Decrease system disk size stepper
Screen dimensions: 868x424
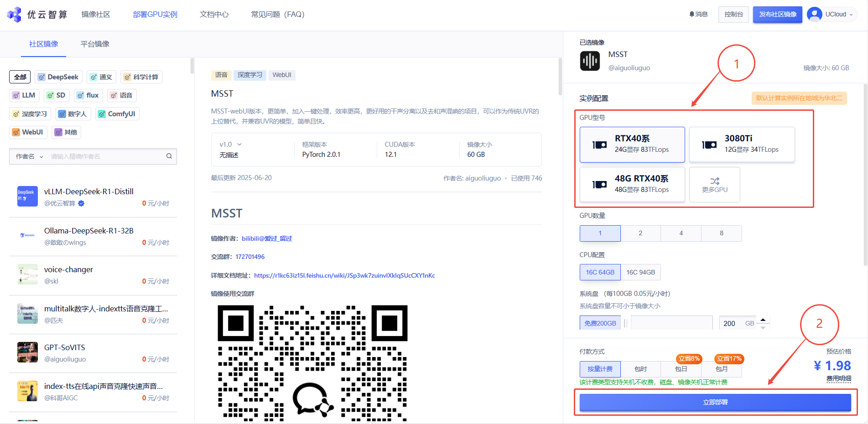(x=763, y=327)
